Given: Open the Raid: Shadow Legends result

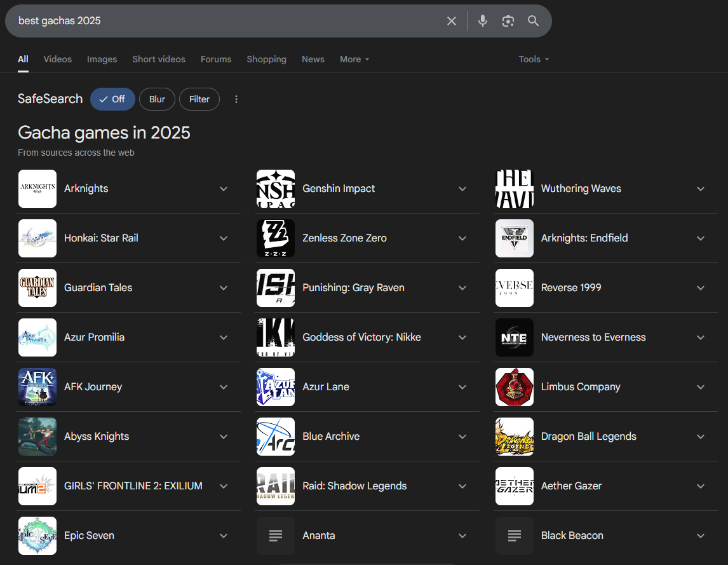Looking at the screenshot, I should (354, 486).
